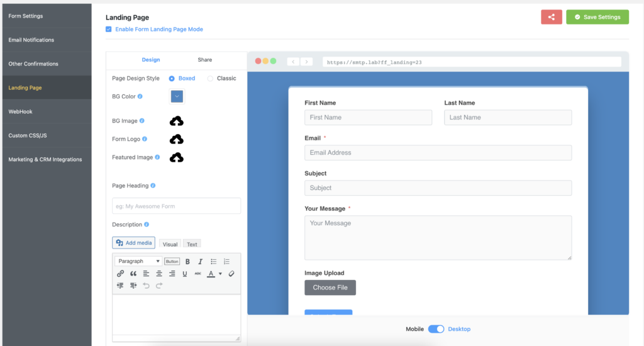Align text right in editor
Screen dimensions: 644x346
coord(172,273)
